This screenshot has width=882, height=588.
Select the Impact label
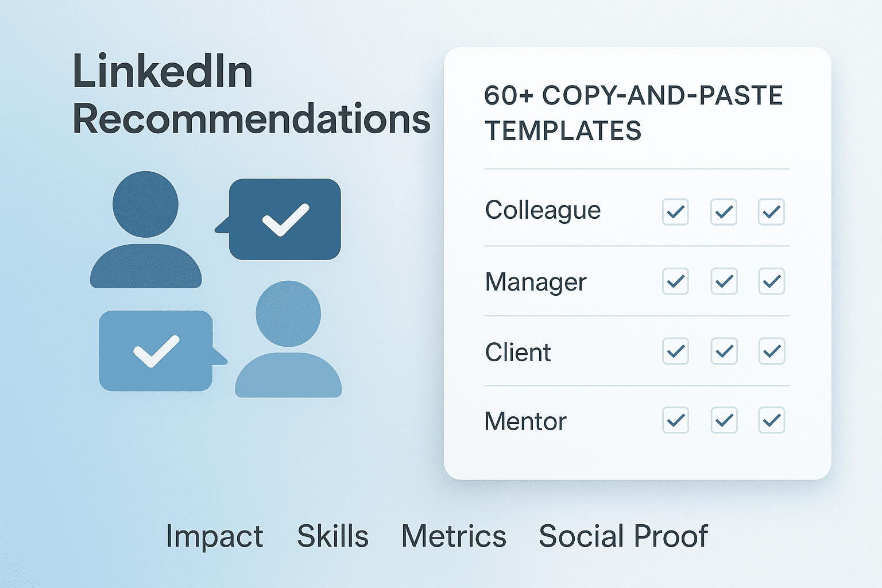(214, 537)
